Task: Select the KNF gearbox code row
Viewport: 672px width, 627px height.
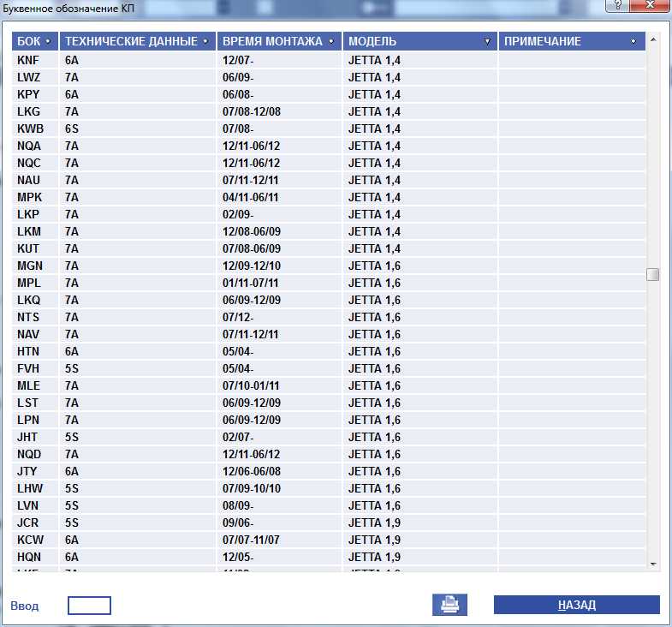Action: point(28,61)
